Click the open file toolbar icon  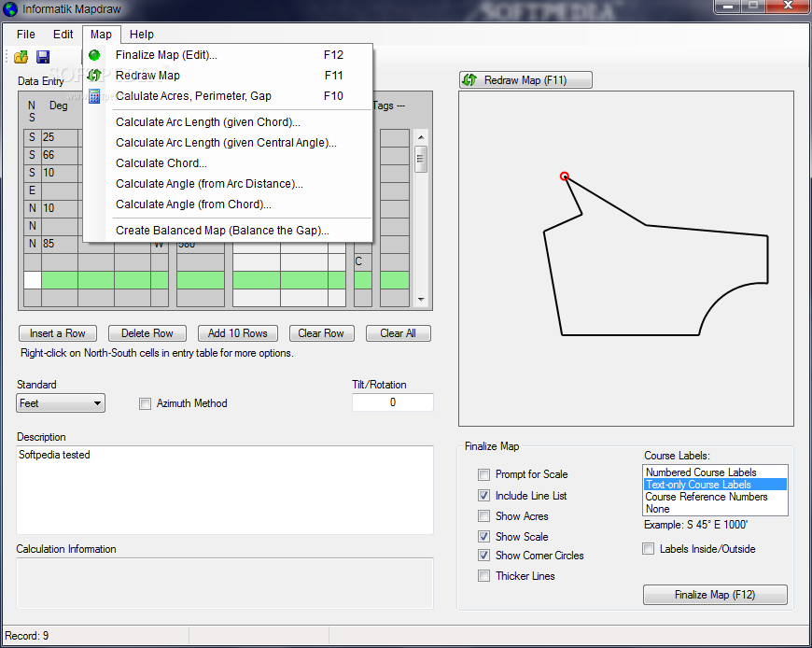pyautogui.click(x=21, y=57)
